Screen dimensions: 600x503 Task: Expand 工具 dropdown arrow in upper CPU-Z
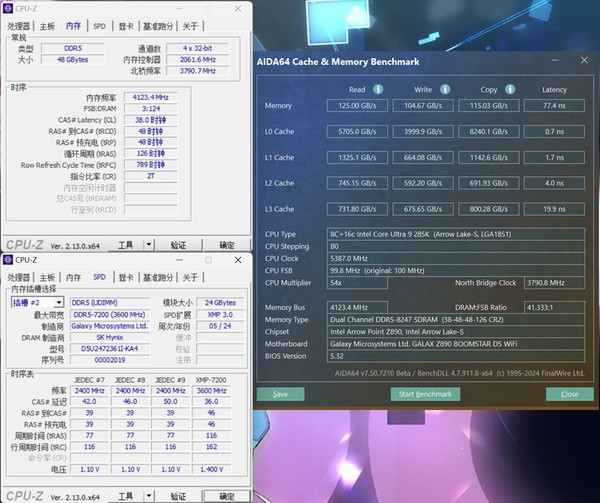149,245
